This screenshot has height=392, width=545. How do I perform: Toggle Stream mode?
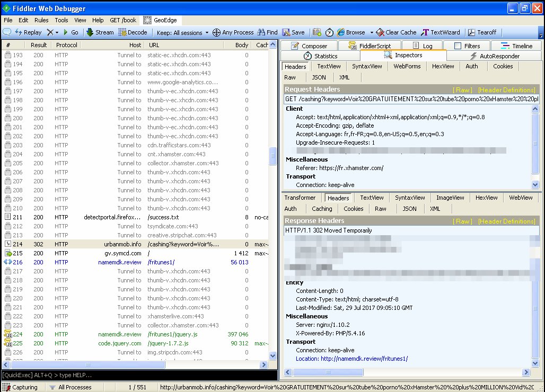[x=100, y=32]
